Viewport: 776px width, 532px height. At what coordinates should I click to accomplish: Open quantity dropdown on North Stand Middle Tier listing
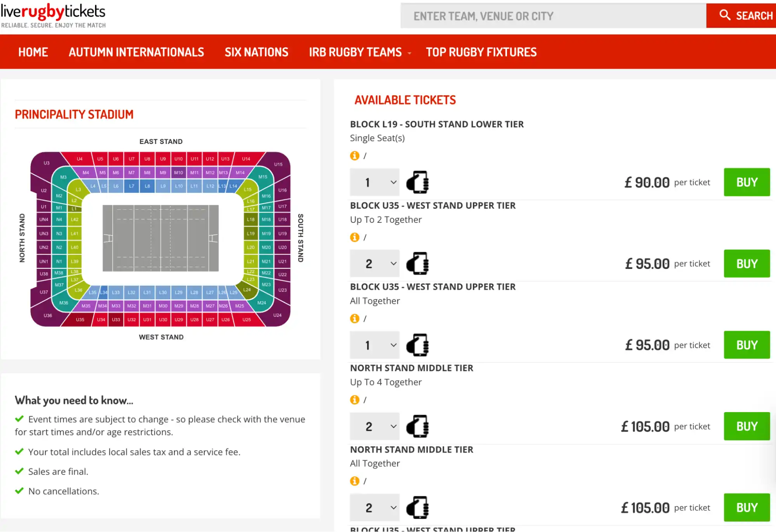pos(374,426)
